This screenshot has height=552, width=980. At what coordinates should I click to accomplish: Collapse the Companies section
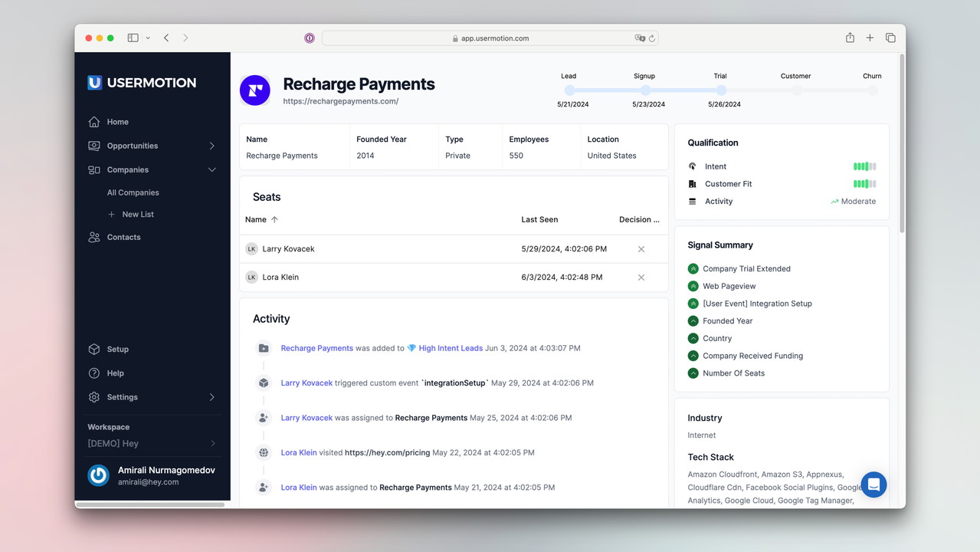[x=212, y=170]
